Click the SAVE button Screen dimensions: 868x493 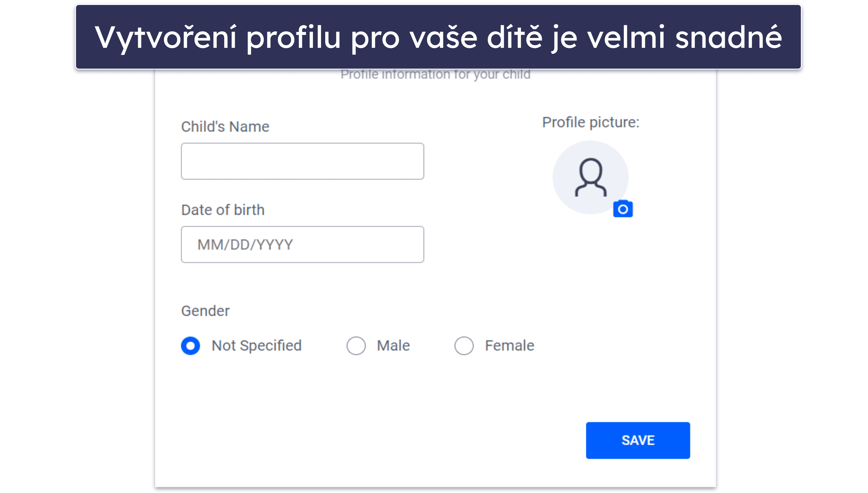click(x=638, y=441)
